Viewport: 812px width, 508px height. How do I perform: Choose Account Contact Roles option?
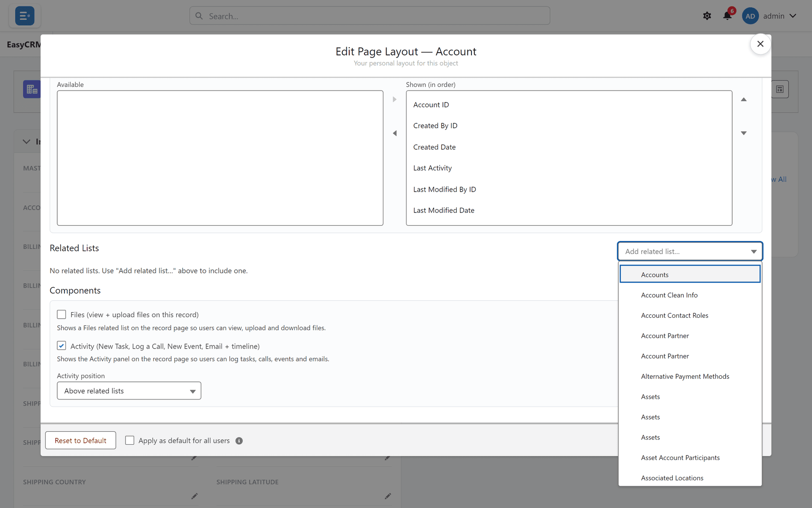click(690, 315)
